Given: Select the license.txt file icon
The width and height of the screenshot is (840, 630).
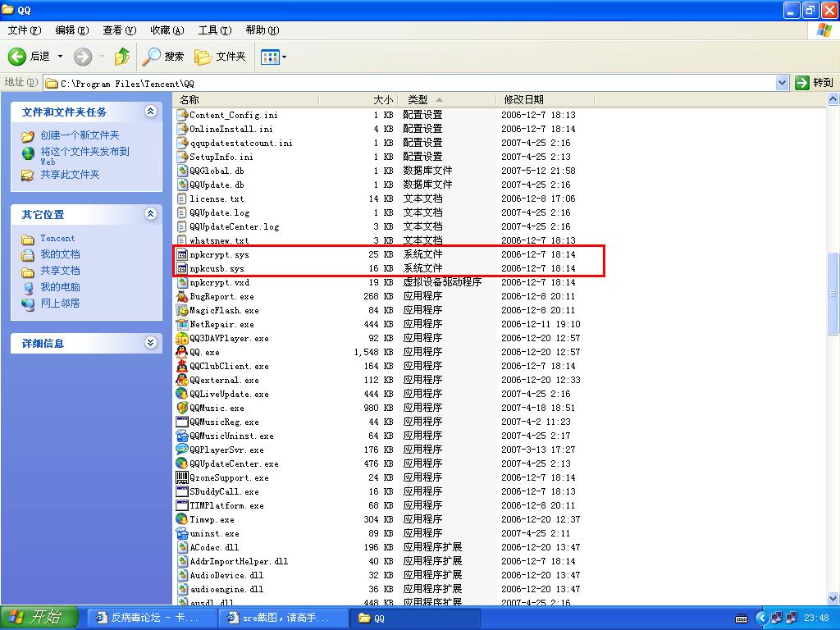Looking at the screenshot, I should click(182, 199).
